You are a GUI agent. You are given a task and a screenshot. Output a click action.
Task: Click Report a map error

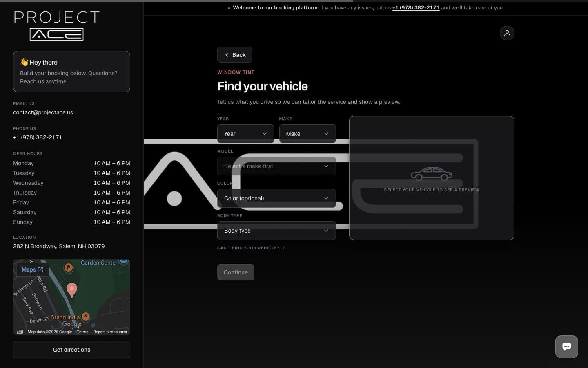coord(110,332)
